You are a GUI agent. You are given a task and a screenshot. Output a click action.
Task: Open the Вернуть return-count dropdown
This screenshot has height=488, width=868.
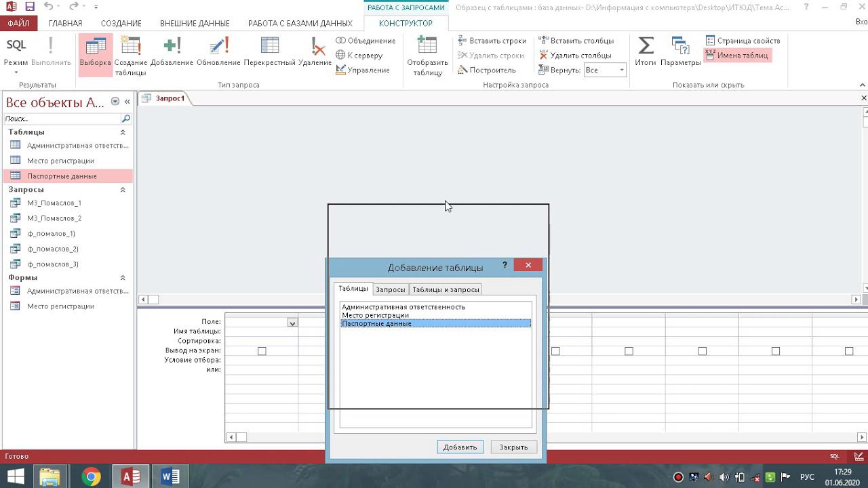tap(621, 70)
